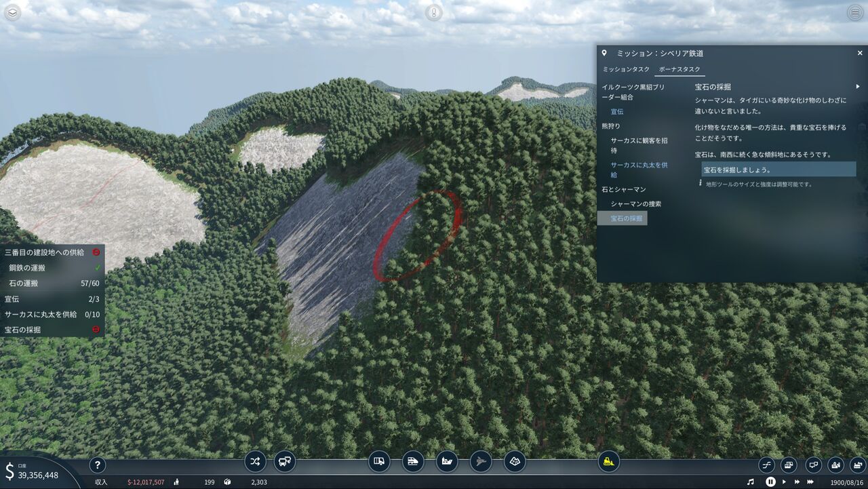Open the messages speech bubble icon

click(813, 465)
